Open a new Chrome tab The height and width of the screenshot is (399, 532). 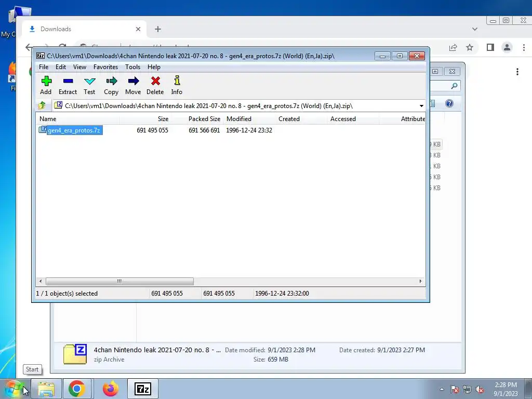158,29
